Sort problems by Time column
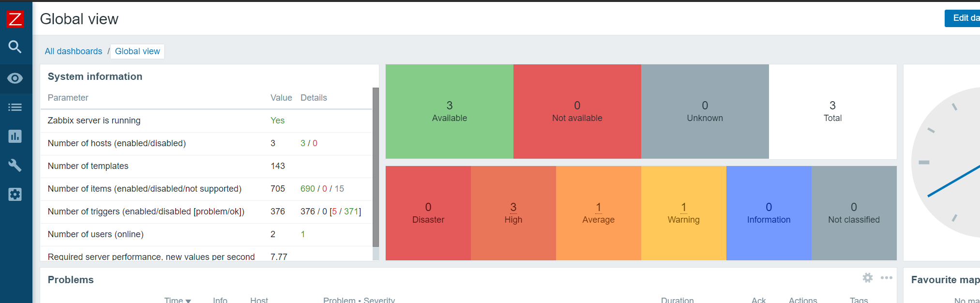The image size is (980, 303). (x=178, y=301)
